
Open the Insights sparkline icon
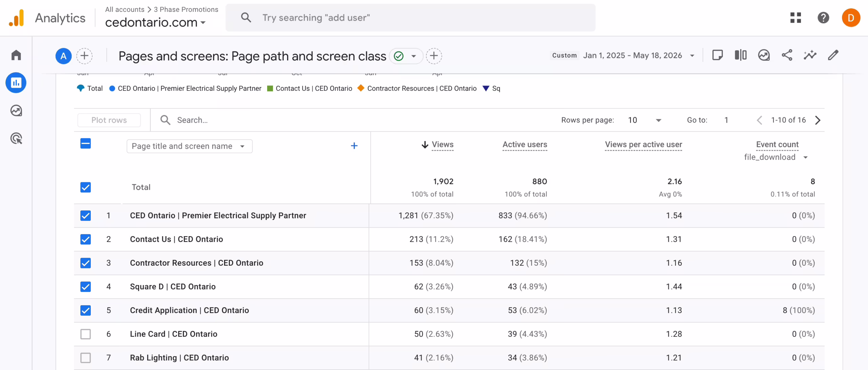pyautogui.click(x=810, y=55)
